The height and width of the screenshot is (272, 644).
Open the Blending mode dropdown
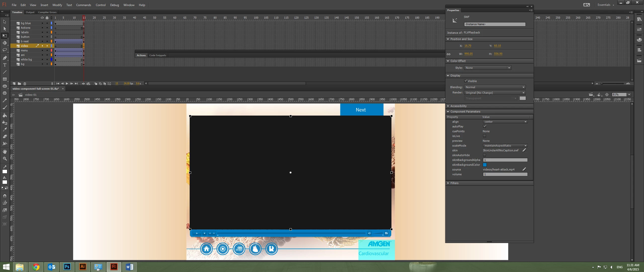click(495, 87)
